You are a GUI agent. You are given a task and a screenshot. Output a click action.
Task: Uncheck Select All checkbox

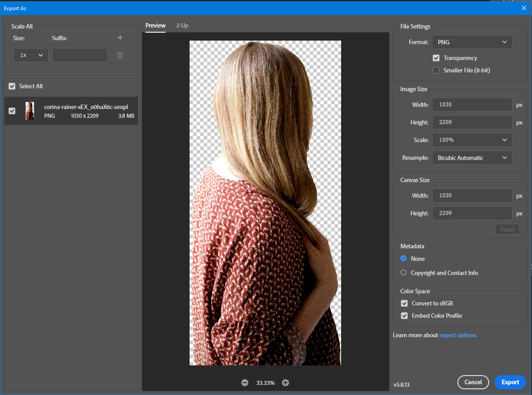(x=12, y=87)
